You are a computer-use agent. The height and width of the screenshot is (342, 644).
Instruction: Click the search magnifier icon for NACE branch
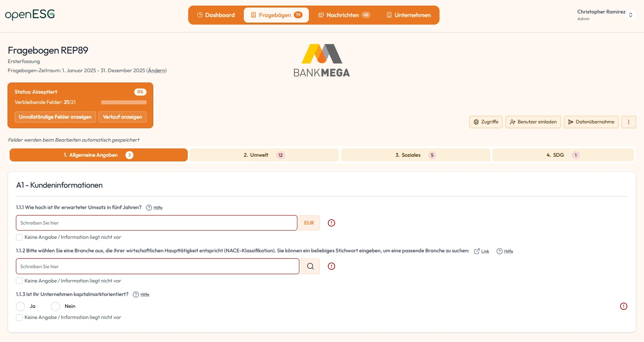pos(310,266)
